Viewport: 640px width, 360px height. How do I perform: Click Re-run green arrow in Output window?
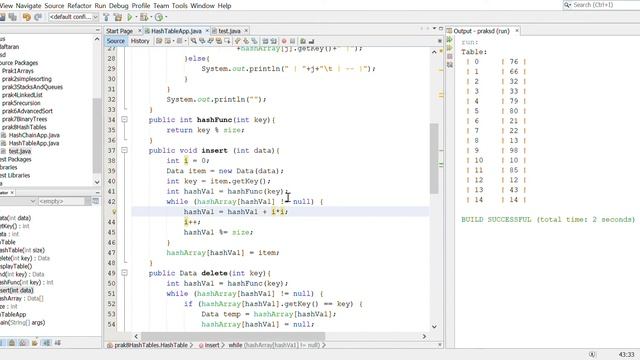pyautogui.click(x=450, y=40)
